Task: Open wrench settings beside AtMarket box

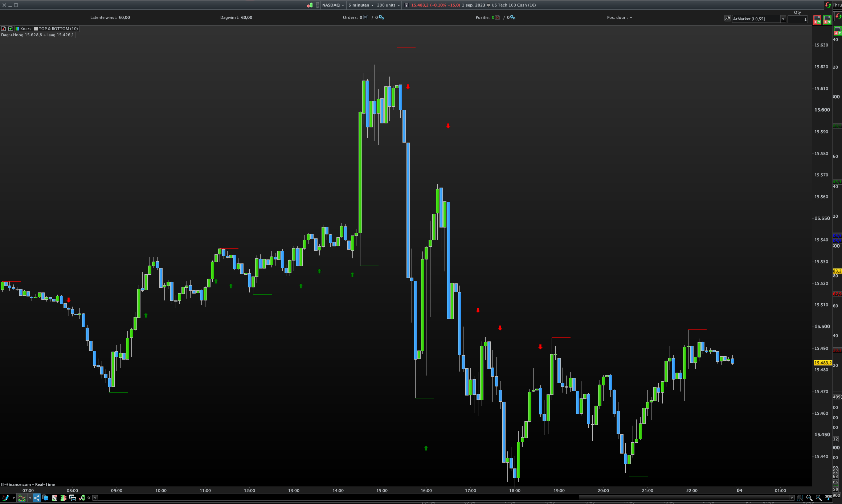Action: (x=727, y=19)
